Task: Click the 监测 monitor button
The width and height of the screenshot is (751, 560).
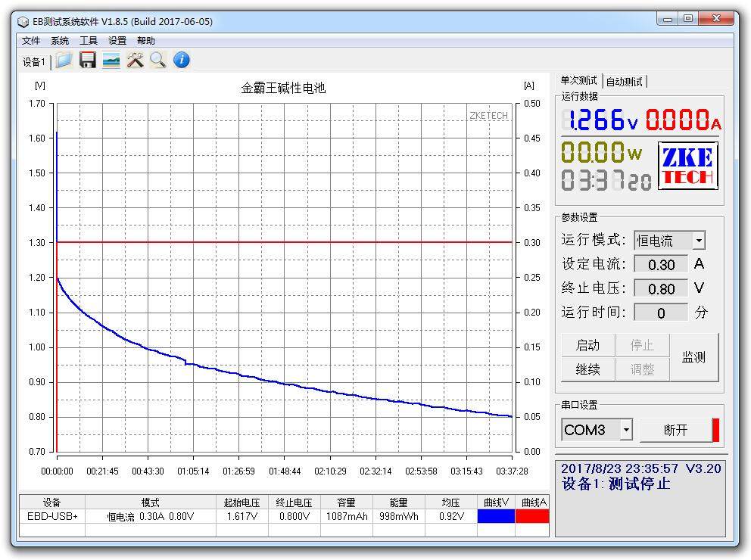Action: click(693, 357)
